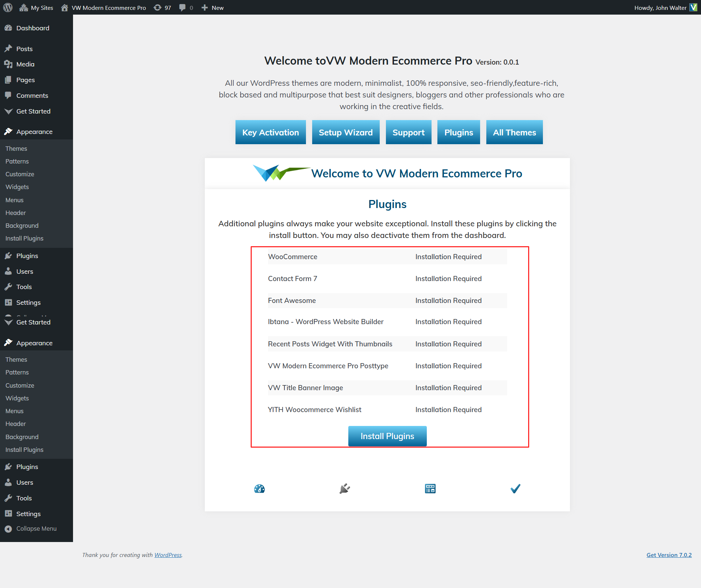
Task: Open the upper Widgets submenu item
Action: coord(17,187)
